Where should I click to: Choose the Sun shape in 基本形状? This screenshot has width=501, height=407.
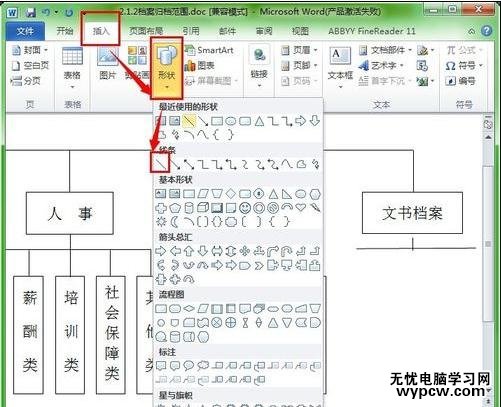(x=161, y=222)
